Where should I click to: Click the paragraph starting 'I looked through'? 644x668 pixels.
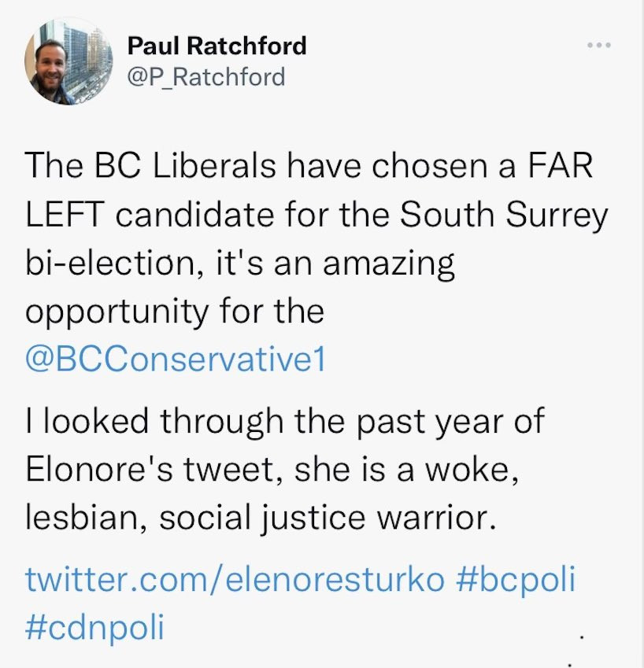pyautogui.click(x=283, y=470)
